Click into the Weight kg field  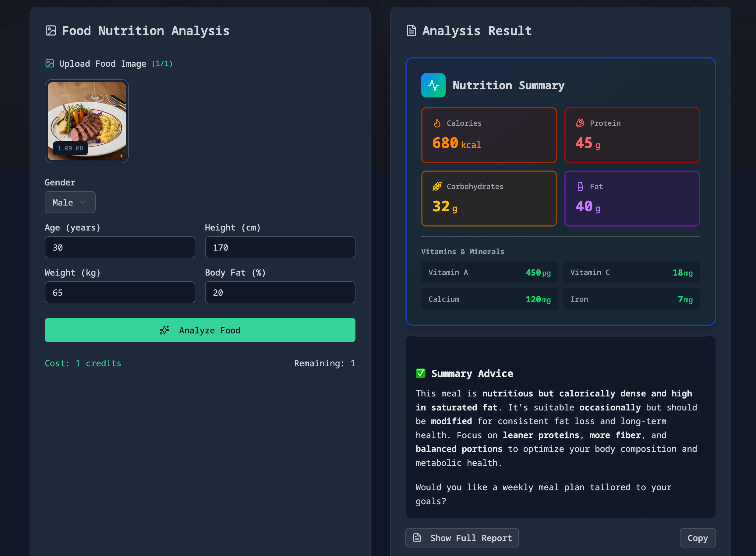point(120,293)
